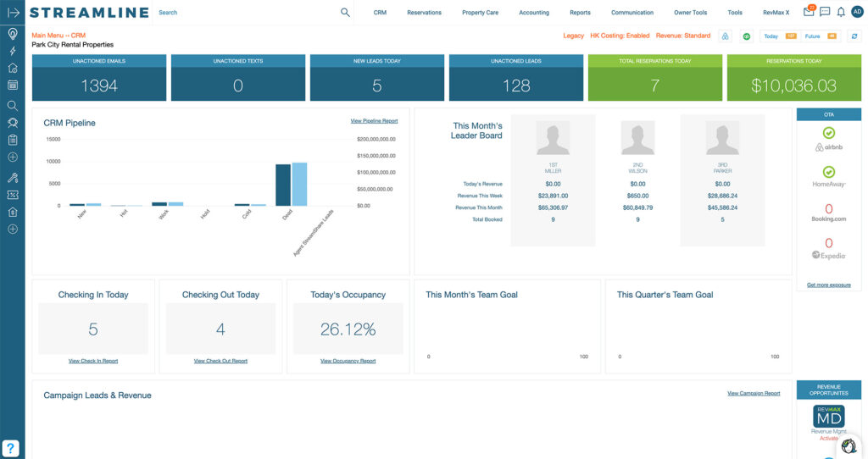Open the Reports menu
This screenshot has width=868, height=459.
(x=580, y=12)
